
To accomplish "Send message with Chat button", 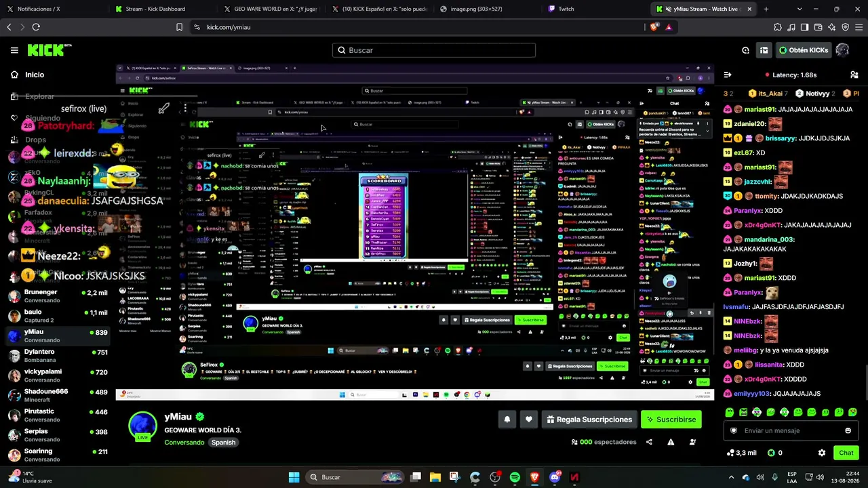I will (x=846, y=453).
